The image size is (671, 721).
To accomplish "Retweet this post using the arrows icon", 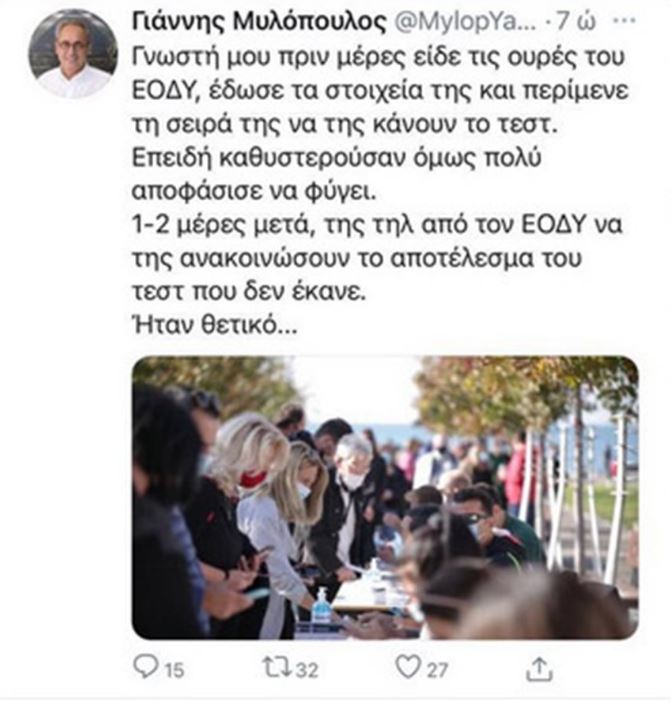I will 277,667.
